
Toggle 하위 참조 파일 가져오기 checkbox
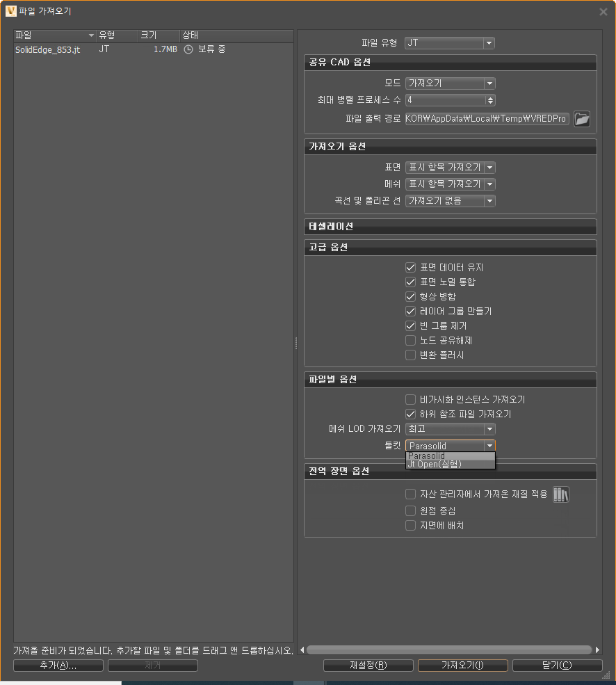click(x=410, y=414)
